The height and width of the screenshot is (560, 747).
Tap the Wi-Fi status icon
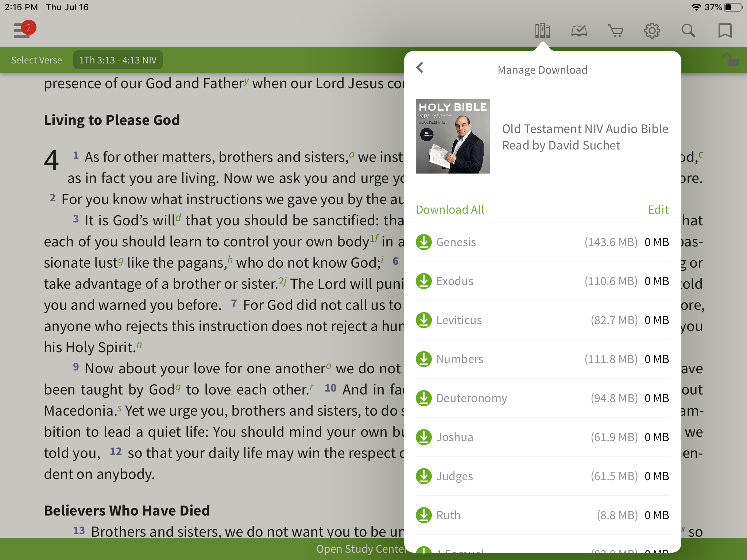pos(696,7)
